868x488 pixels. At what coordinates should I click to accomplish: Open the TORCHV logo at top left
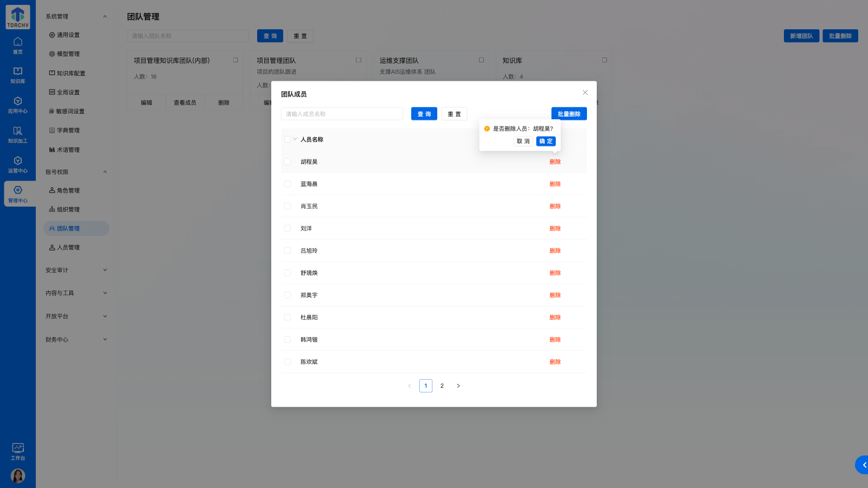coord(18,16)
